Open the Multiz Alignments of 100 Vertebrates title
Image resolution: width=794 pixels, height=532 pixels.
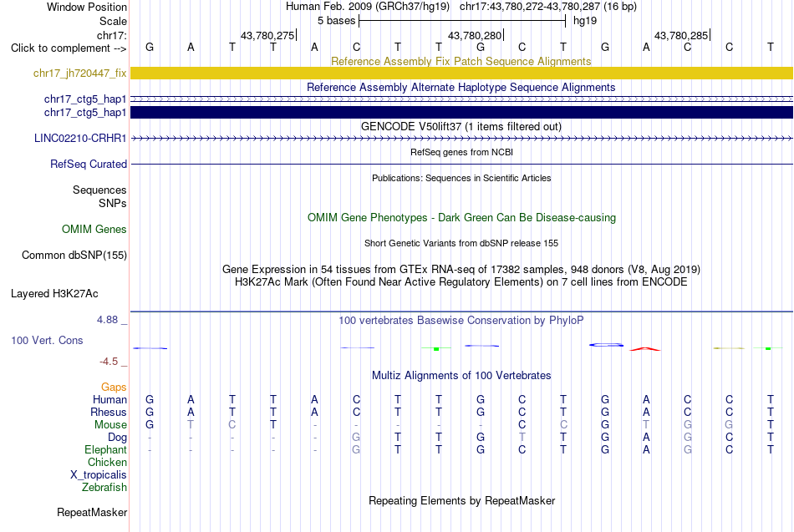[461, 376]
